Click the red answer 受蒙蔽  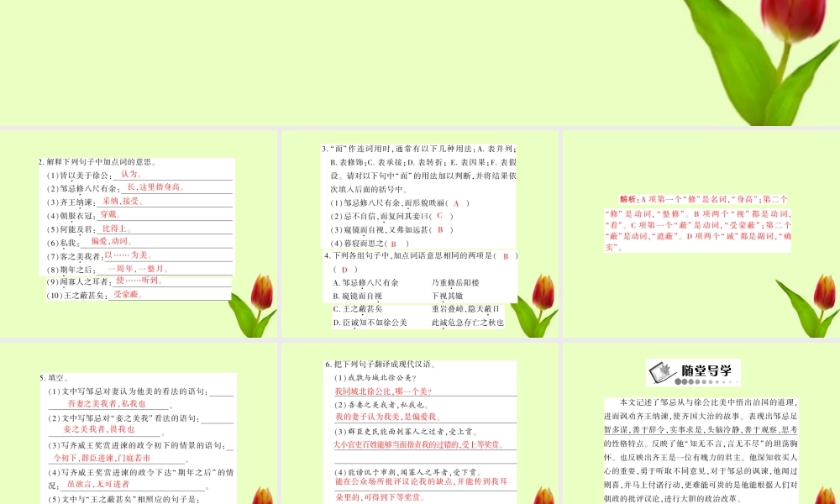[128, 295]
